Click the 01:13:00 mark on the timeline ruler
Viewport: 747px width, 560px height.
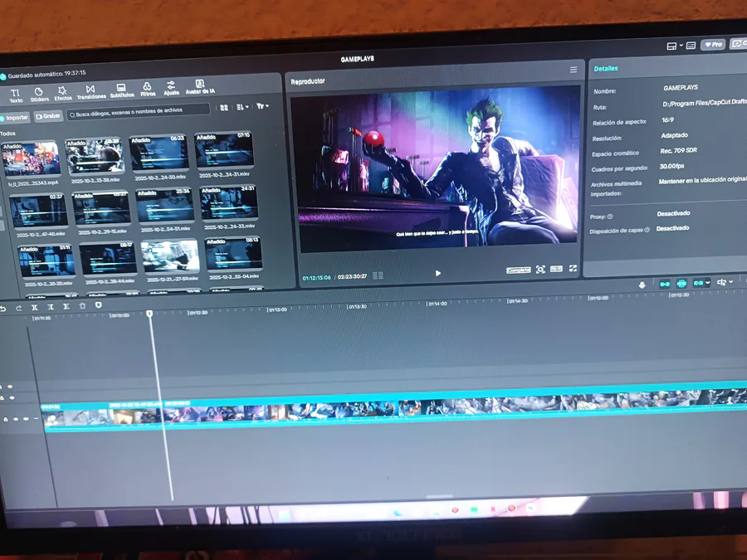point(277,309)
